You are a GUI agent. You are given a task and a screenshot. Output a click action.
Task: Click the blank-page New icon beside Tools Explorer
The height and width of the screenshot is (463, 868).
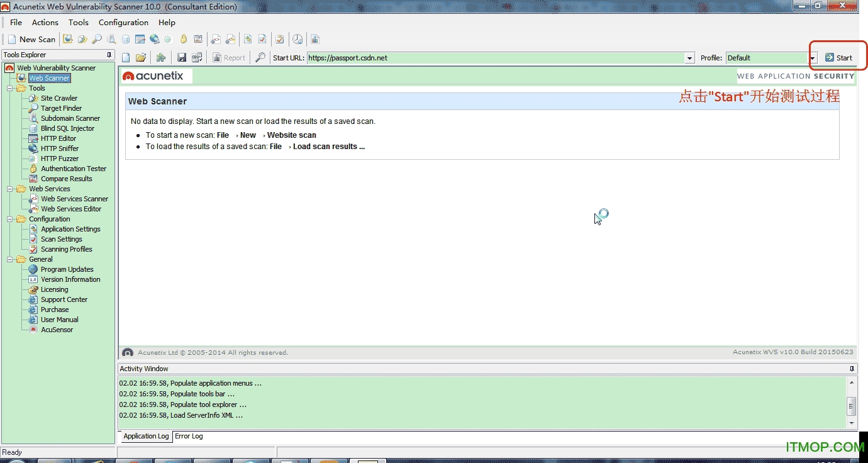tap(126, 57)
